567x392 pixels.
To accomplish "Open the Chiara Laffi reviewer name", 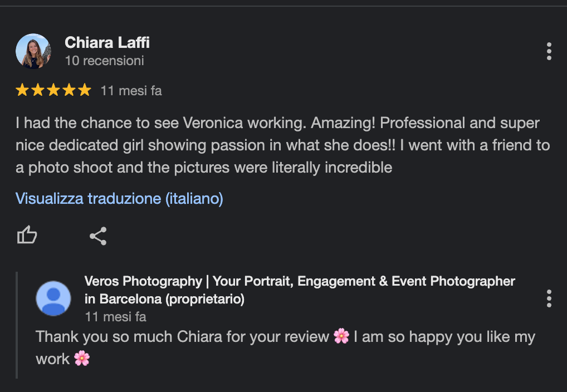I will click(x=107, y=42).
